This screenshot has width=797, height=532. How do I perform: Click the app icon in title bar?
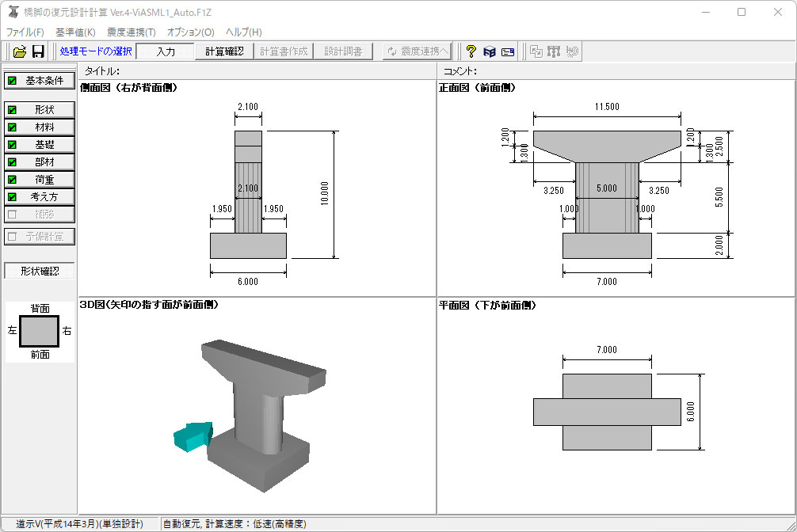12,12
